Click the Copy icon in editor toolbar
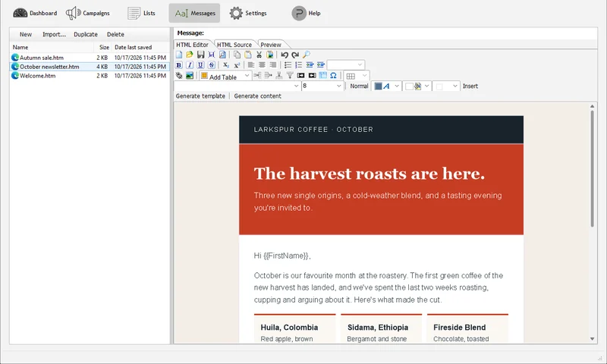Screen dimensions: 607x364 click(237, 55)
